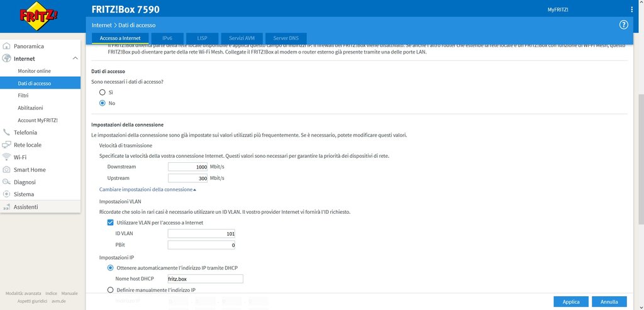Click the Downstream speed field
The image size is (644, 310).
[187, 167]
